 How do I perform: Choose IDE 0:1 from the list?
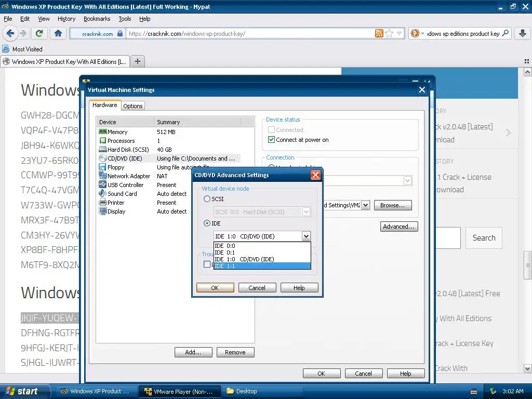pos(262,252)
